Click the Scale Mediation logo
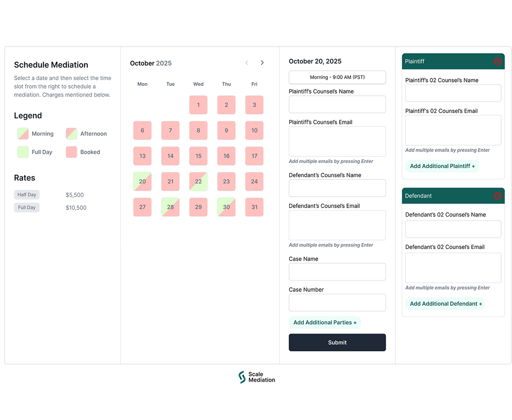Screen dimensions: 512x420 (x=256, y=377)
